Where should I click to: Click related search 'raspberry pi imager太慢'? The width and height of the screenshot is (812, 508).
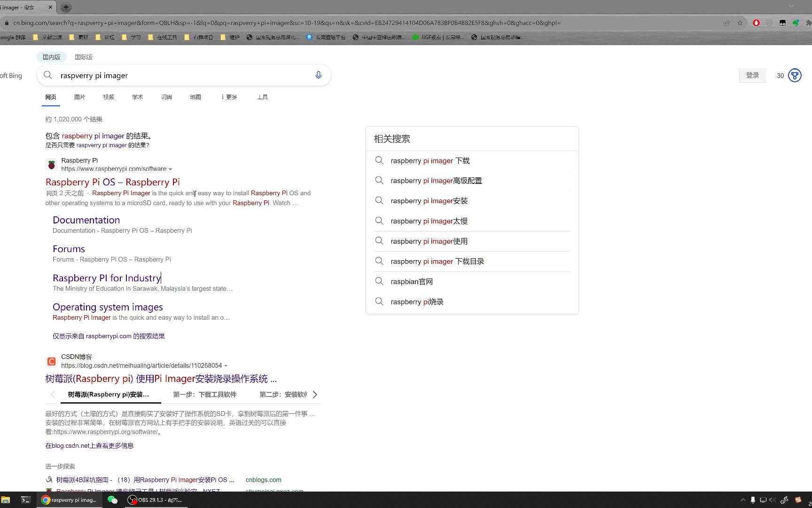click(x=429, y=221)
